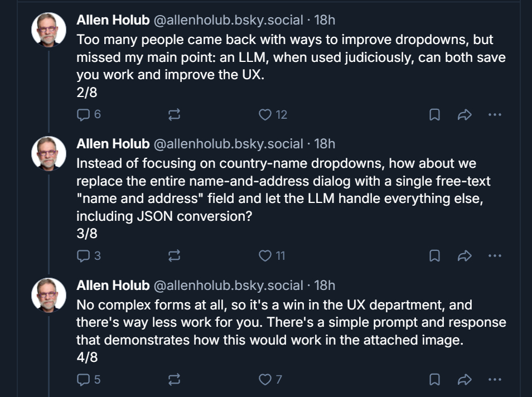Viewport: 532px width, 397px height.
Task: Open more options on 2/8 post
Action: point(495,115)
